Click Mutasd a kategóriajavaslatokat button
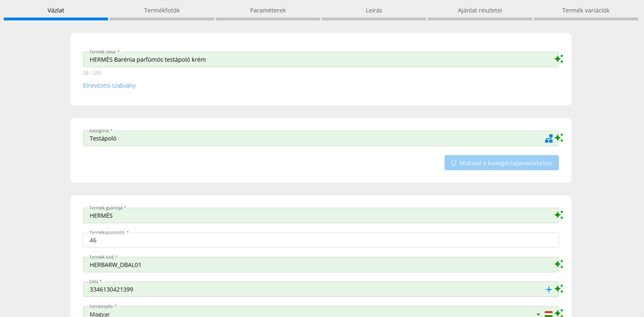The height and width of the screenshot is (317, 644). (x=502, y=162)
